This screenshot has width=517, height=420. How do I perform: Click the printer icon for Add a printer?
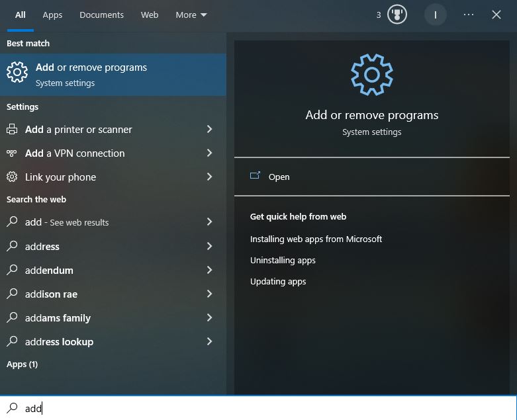coord(12,129)
